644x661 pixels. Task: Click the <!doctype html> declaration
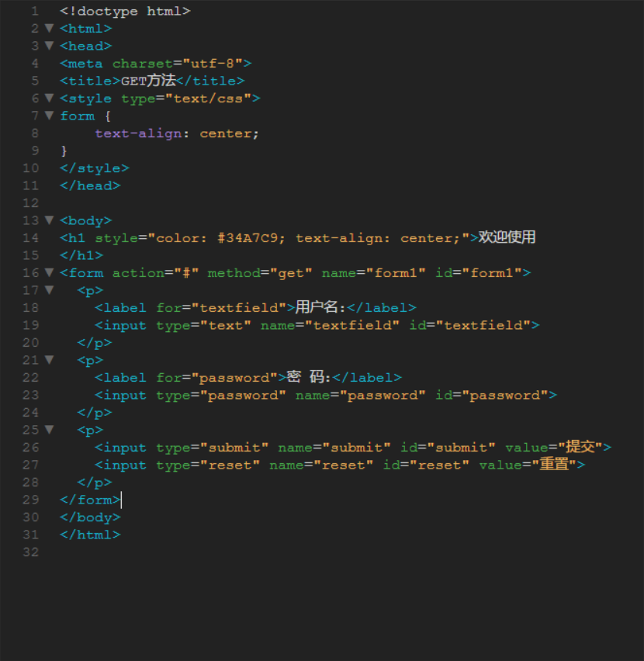(125, 11)
